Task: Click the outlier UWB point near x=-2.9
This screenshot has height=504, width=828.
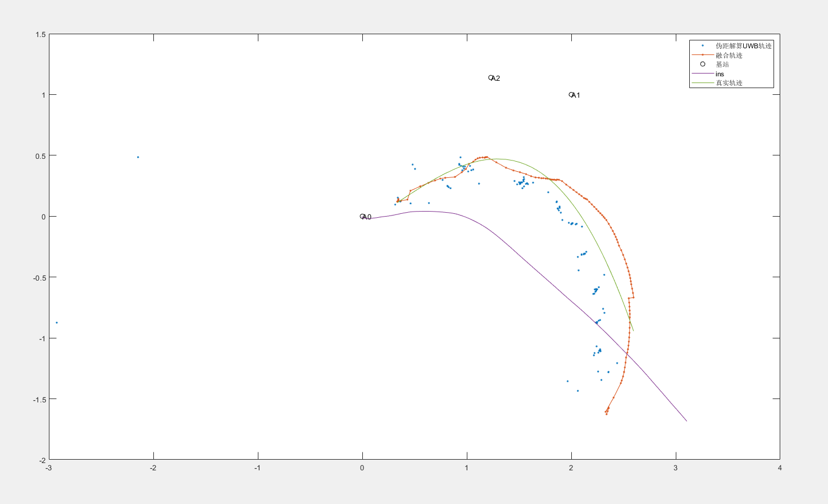Action: pos(57,323)
